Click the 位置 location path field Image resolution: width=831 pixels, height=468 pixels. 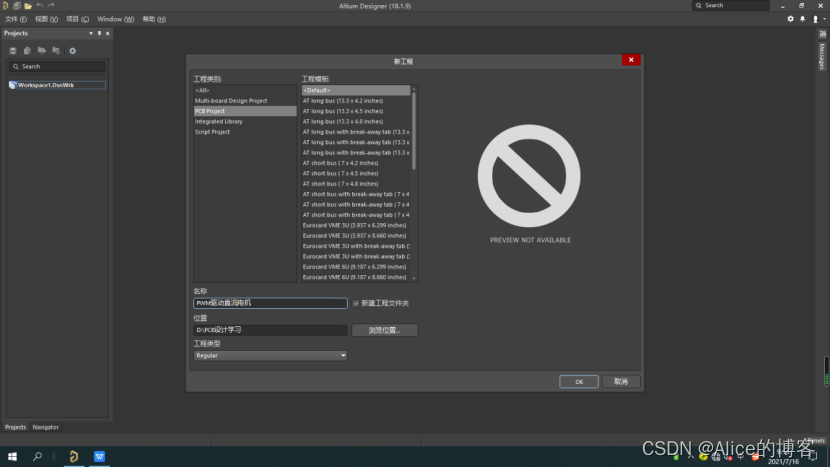tap(270, 330)
